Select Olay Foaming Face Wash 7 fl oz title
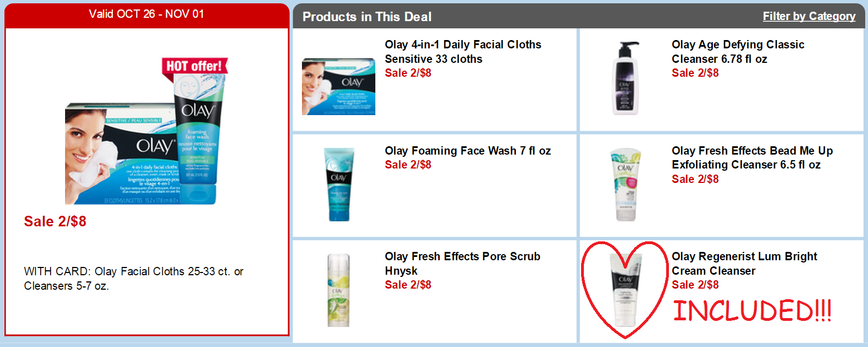The image size is (868, 347). [468, 151]
